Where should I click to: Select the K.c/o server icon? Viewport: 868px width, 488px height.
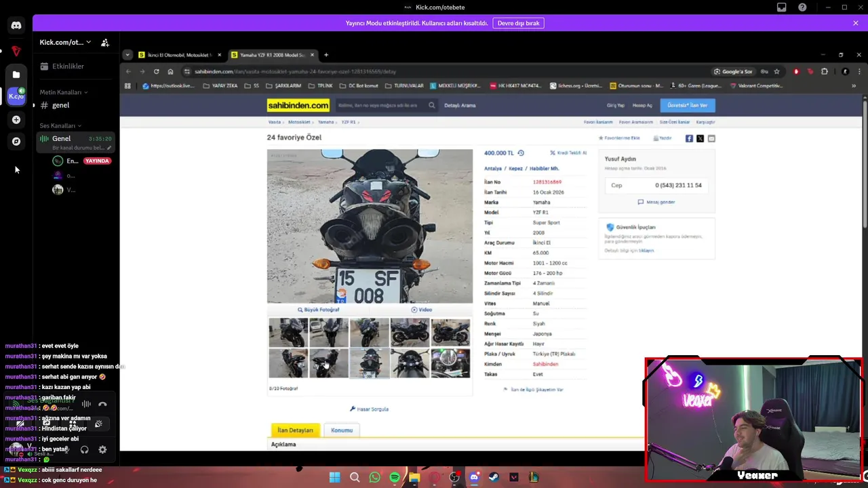(16, 96)
